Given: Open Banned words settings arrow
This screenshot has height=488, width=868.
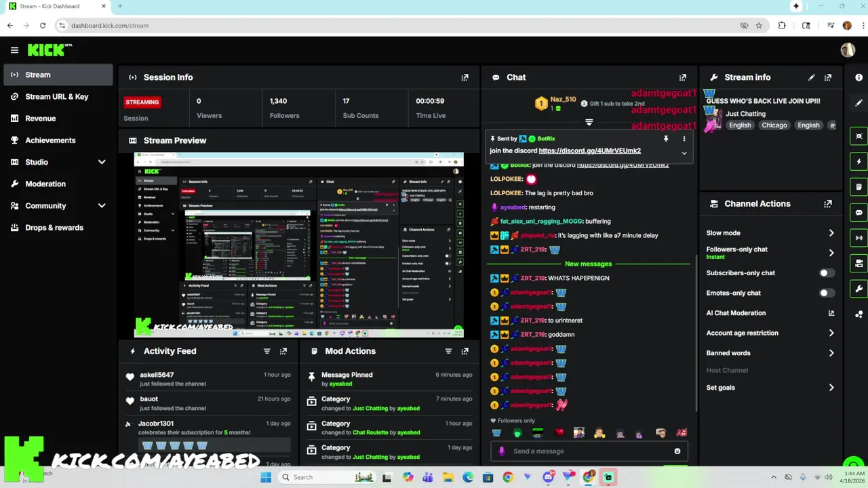Looking at the screenshot, I should (x=831, y=353).
